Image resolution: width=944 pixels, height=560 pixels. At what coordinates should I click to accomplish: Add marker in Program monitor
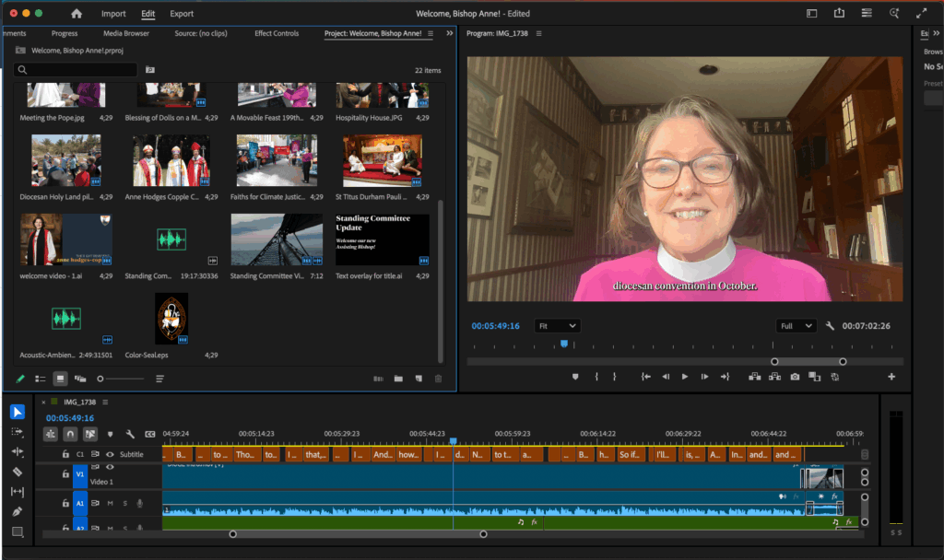575,377
